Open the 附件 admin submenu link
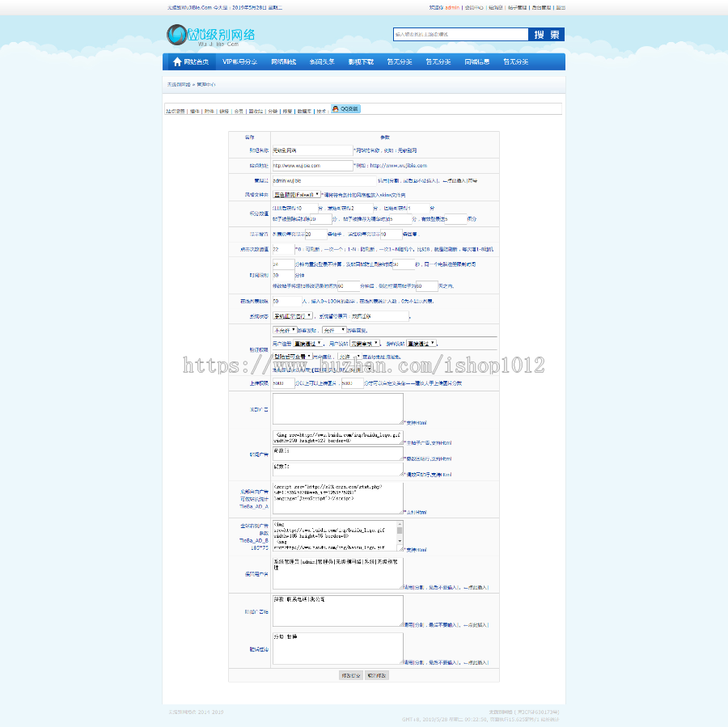The image size is (728, 727). point(210,112)
